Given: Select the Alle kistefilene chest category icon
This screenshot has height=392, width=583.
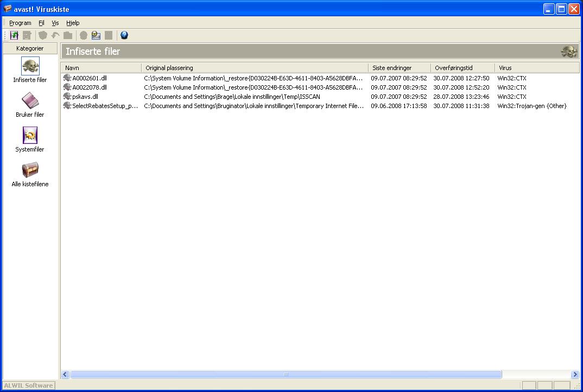Looking at the screenshot, I should (30, 169).
